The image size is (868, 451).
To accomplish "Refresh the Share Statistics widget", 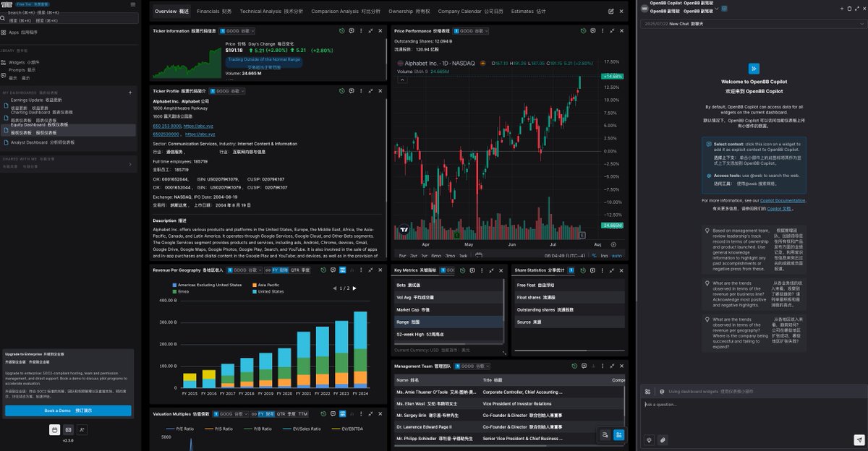I will 584,270.
